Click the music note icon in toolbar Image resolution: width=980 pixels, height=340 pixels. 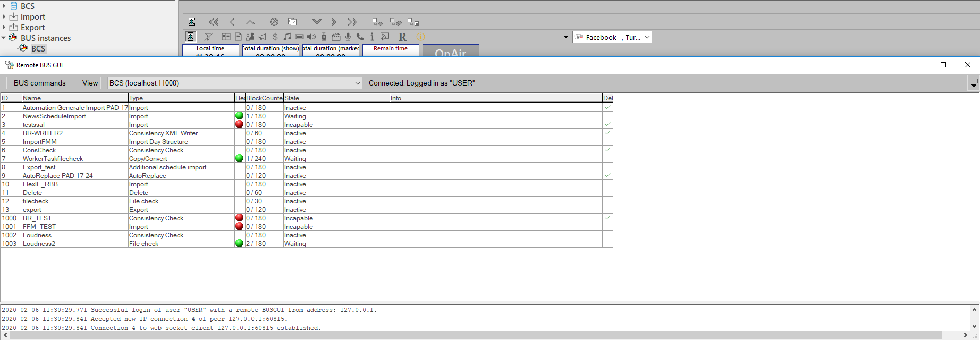[x=287, y=37]
